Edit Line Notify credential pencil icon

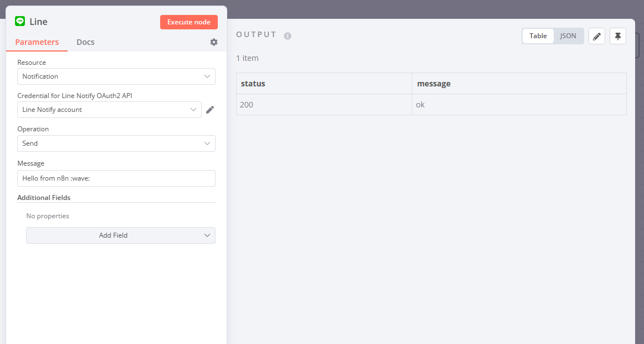(210, 110)
